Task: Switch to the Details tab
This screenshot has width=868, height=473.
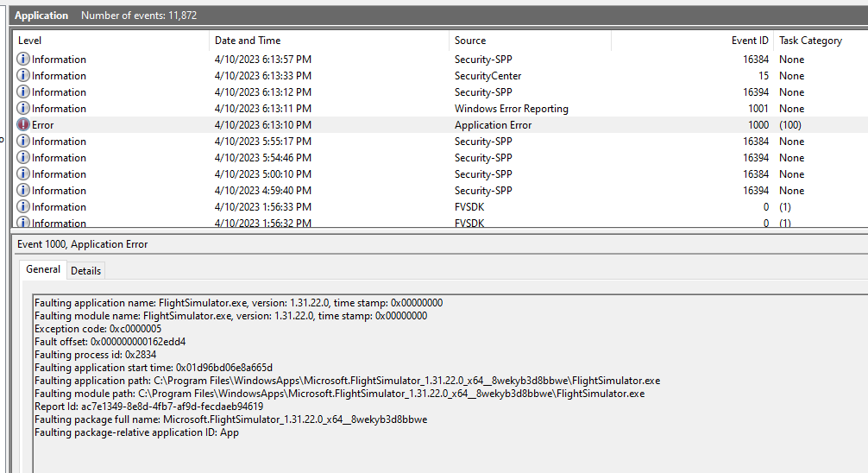Action: point(85,271)
